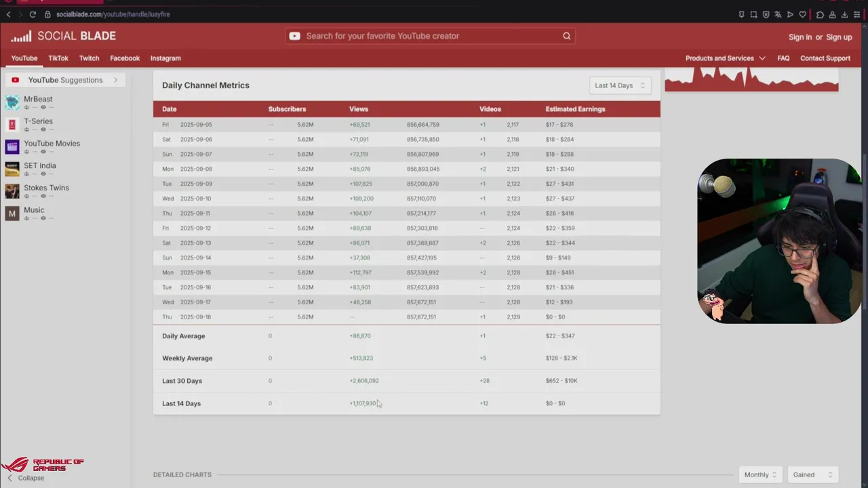Switch to the TikTok tab
868x488 pixels.
tap(58, 58)
